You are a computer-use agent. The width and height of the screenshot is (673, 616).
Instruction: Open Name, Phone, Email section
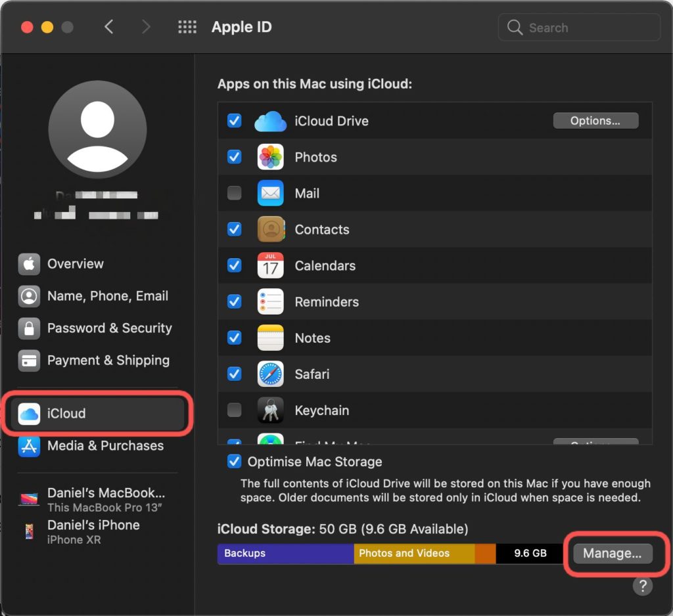point(97,296)
